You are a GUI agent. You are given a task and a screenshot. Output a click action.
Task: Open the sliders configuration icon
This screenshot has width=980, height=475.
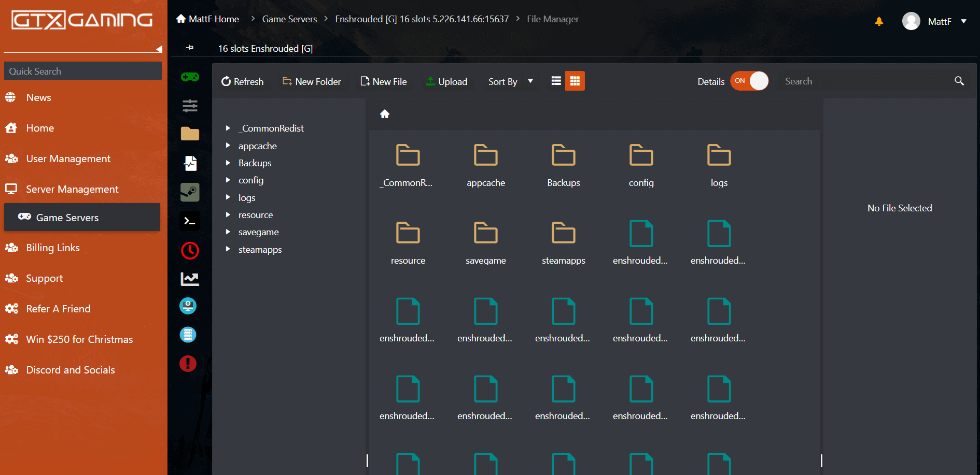pos(190,106)
